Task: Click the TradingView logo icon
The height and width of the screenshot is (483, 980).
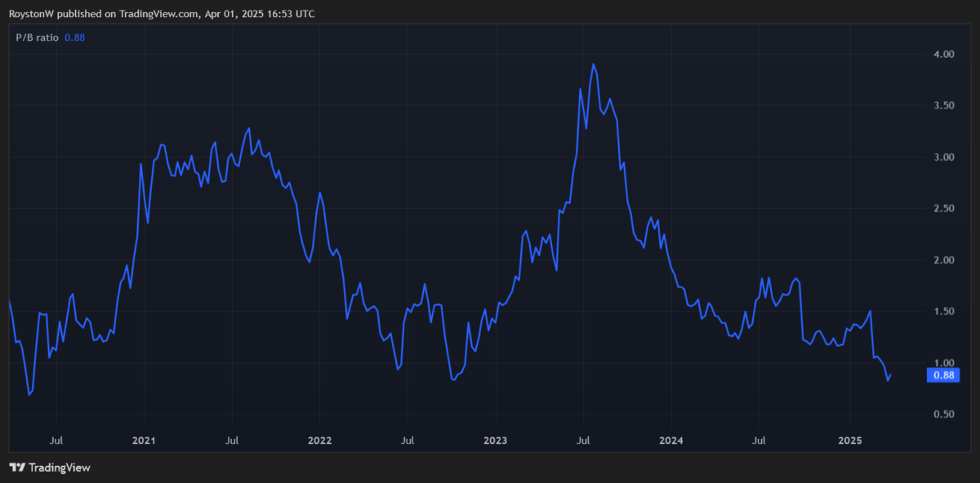Action: (16, 467)
